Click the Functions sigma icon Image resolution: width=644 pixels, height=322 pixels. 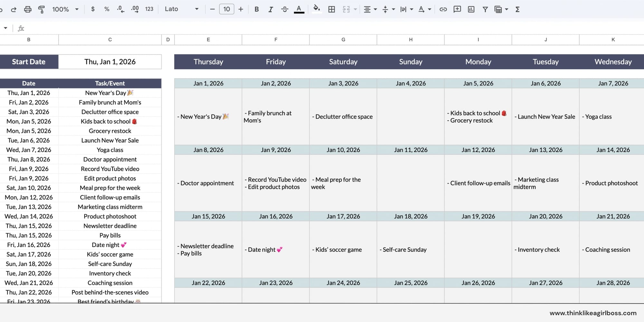click(517, 9)
